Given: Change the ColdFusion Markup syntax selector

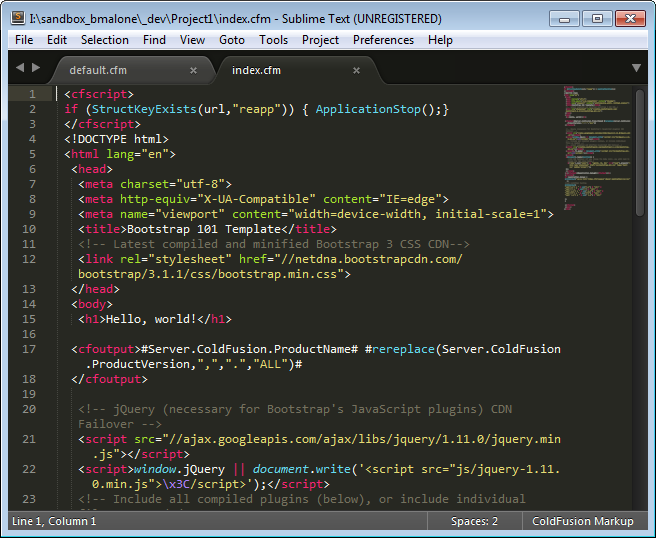Looking at the screenshot, I should (583, 521).
